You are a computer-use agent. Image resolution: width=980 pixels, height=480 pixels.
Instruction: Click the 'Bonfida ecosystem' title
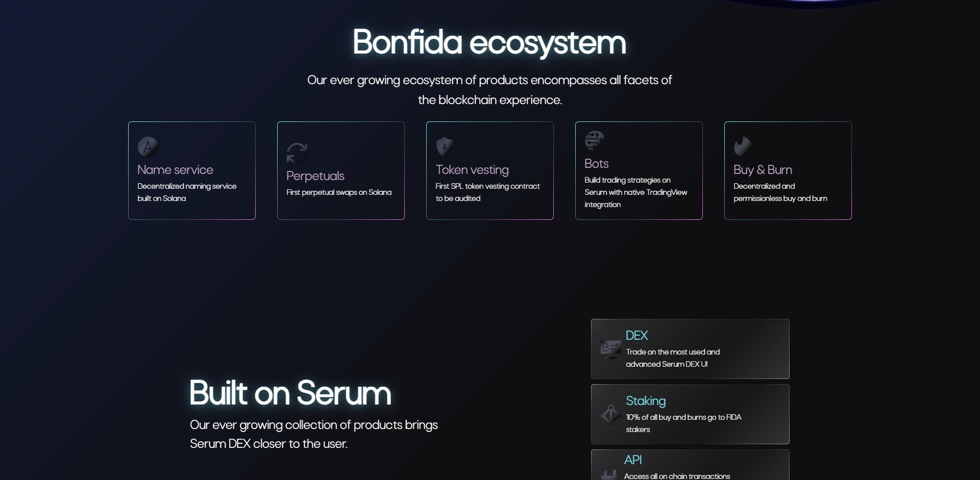coord(489,43)
